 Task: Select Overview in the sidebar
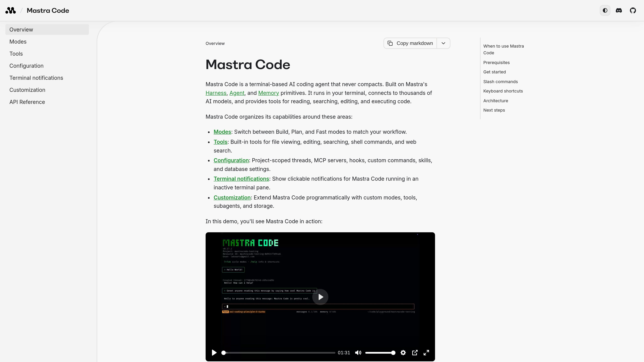pos(47,29)
